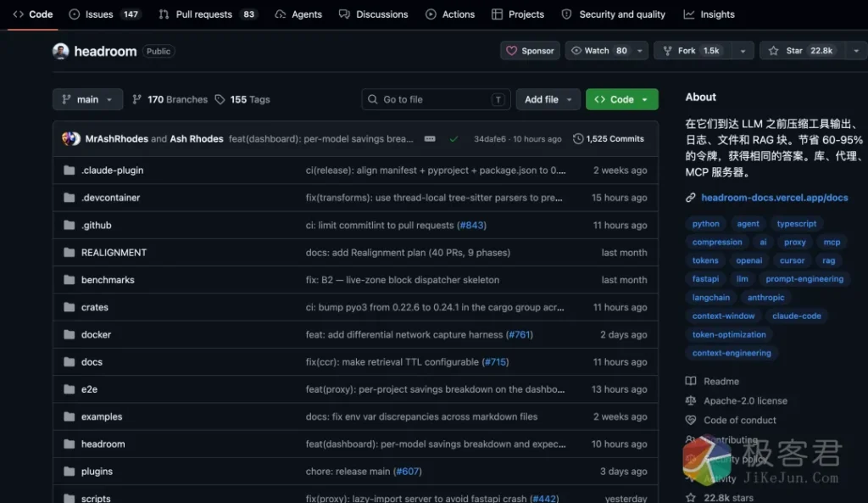Screen dimensions: 868x503
Task: Open MrAshRhodes author profile link
Action: coord(116,138)
